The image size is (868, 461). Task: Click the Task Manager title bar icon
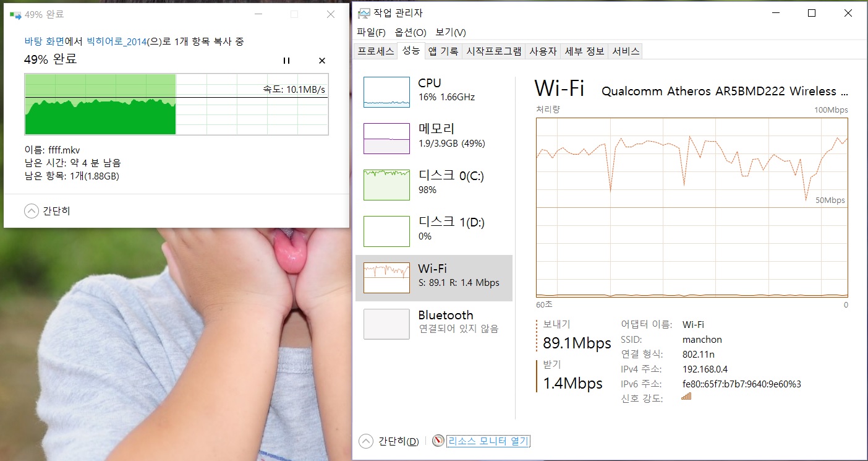(364, 13)
